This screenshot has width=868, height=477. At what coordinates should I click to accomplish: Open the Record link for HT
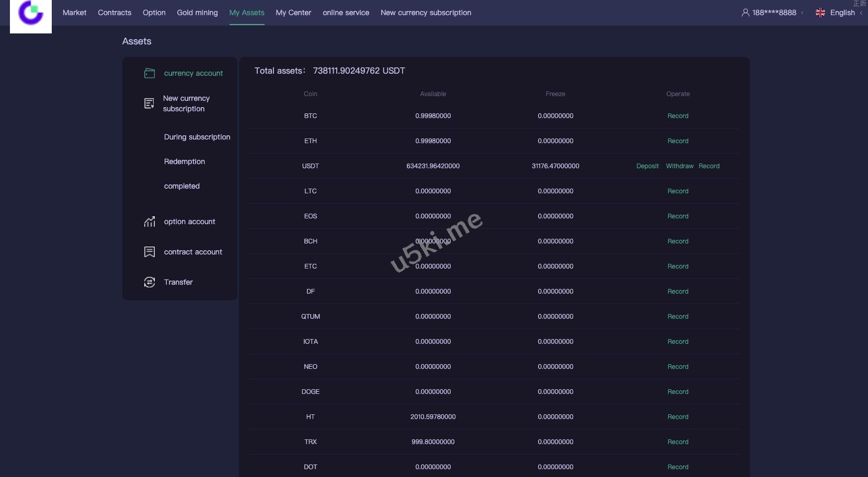pyautogui.click(x=678, y=417)
